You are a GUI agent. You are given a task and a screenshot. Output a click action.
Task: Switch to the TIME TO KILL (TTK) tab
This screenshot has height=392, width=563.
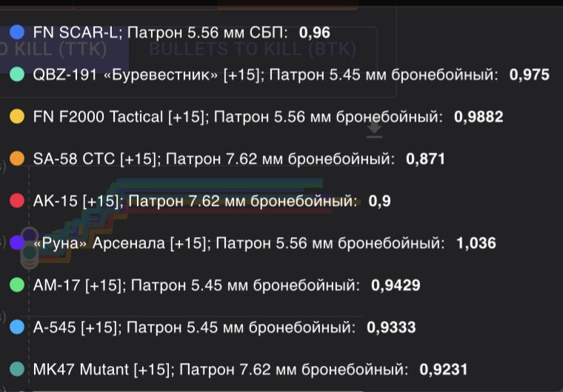click(53, 49)
